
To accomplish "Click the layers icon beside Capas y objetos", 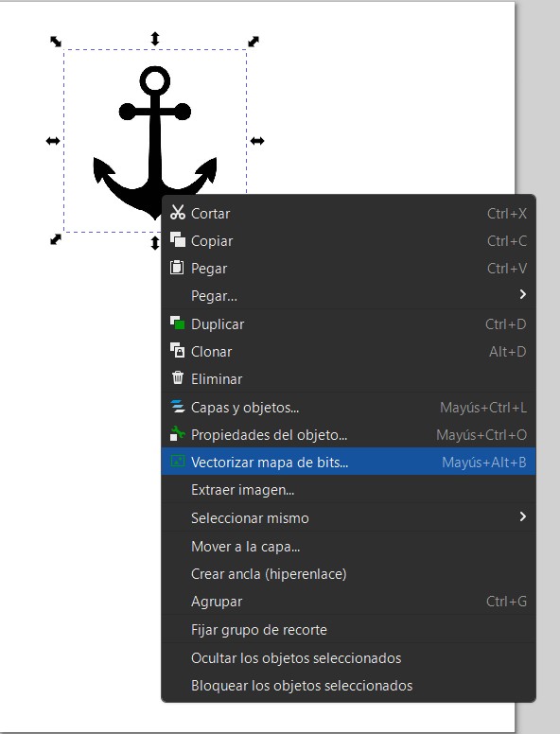I will pos(178,407).
